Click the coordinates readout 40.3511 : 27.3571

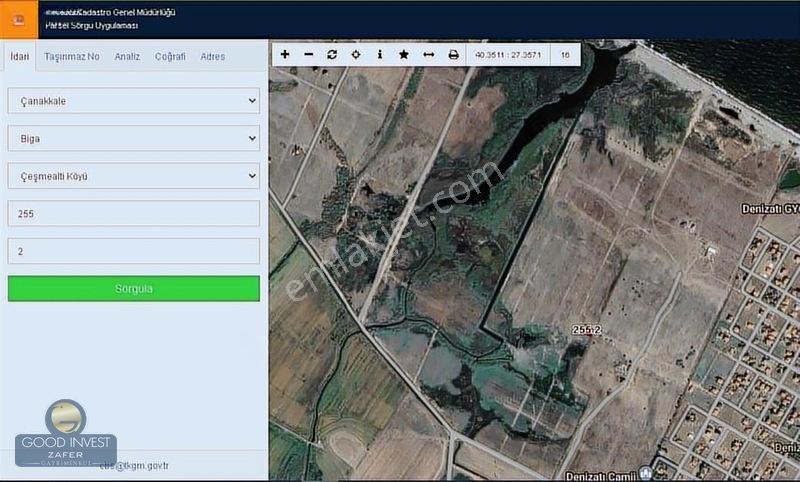tap(508, 55)
